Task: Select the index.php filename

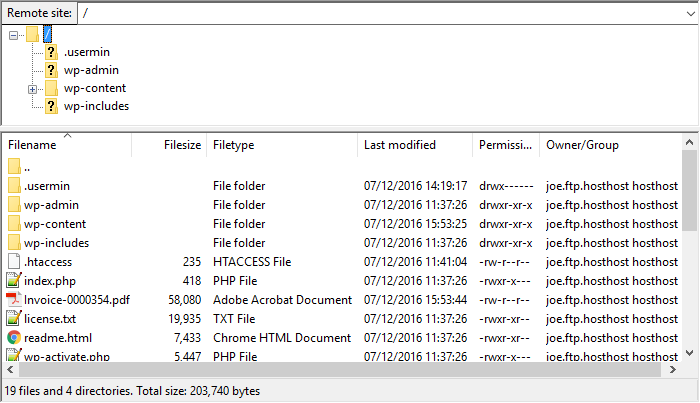Action: pyautogui.click(x=50, y=281)
